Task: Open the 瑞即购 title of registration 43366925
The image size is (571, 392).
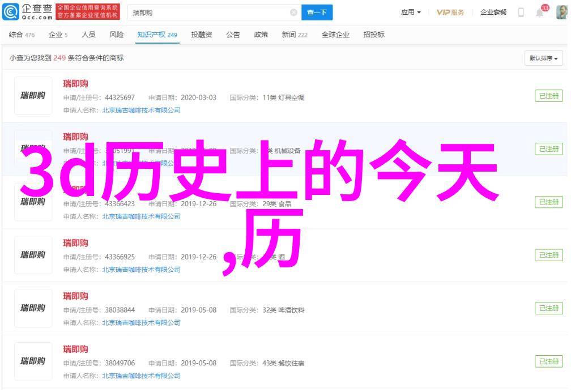Action: [75, 243]
